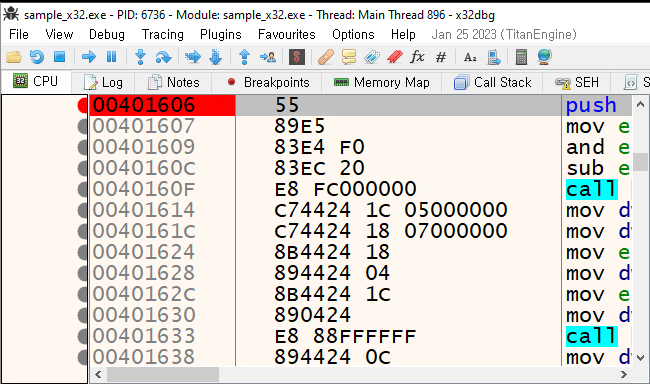Open the Patches bandage icon
Image resolution: width=650 pixels, height=384 pixels.
point(326,57)
